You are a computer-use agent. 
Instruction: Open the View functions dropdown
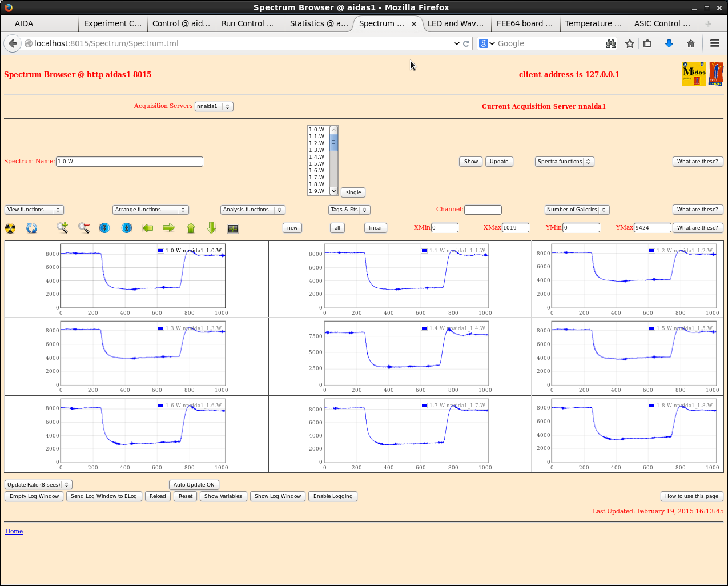coord(34,210)
